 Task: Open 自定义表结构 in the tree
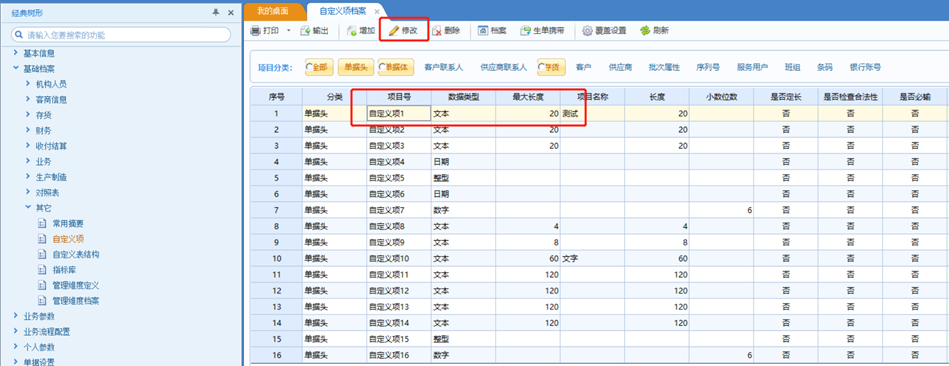coord(76,254)
